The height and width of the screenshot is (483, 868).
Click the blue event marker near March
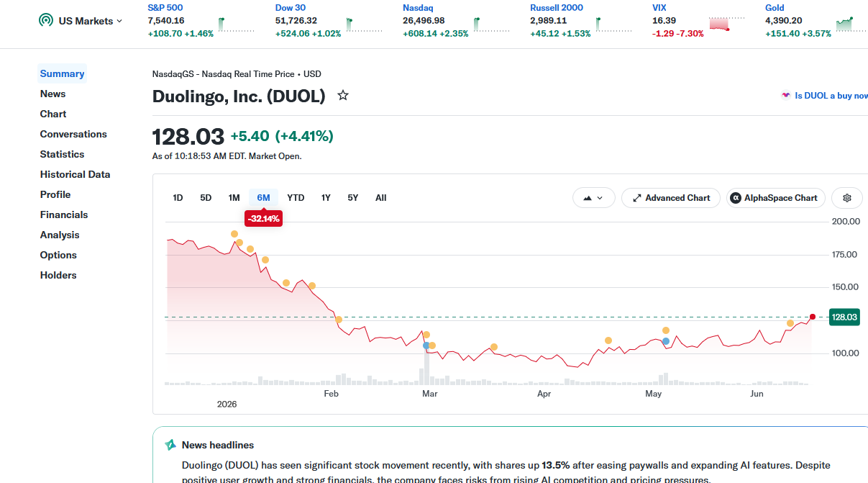click(426, 346)
